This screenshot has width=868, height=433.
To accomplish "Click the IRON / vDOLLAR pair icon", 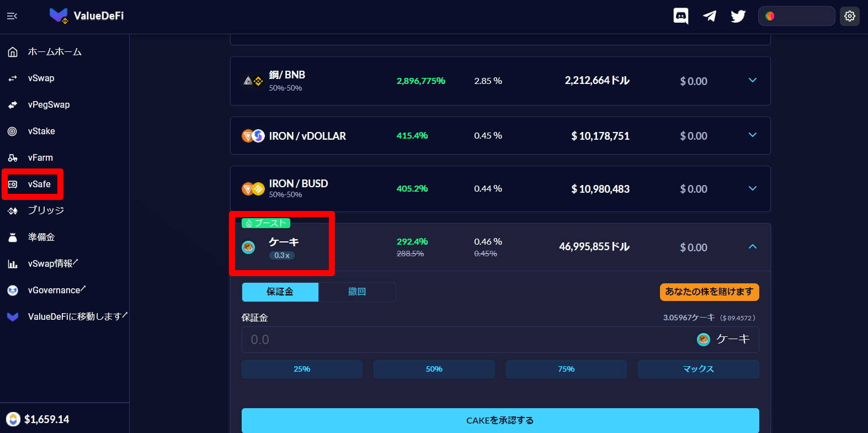I will tap(253, 136).
